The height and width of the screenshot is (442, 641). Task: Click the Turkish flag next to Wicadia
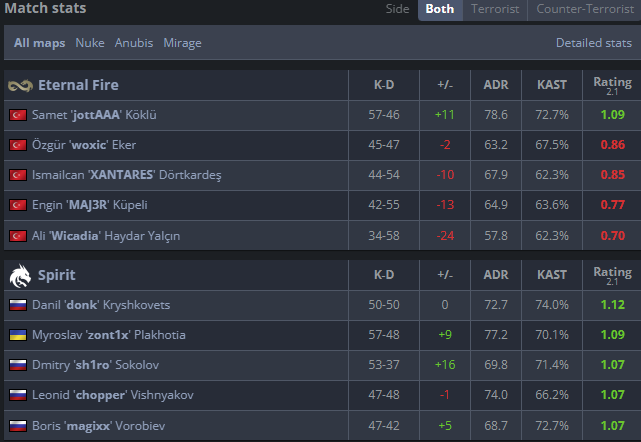18,236
